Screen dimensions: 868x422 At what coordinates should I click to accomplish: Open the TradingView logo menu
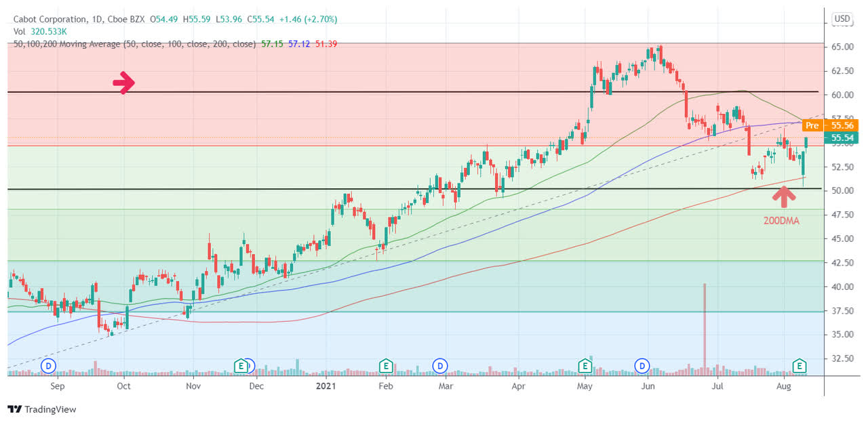[16, 409]
